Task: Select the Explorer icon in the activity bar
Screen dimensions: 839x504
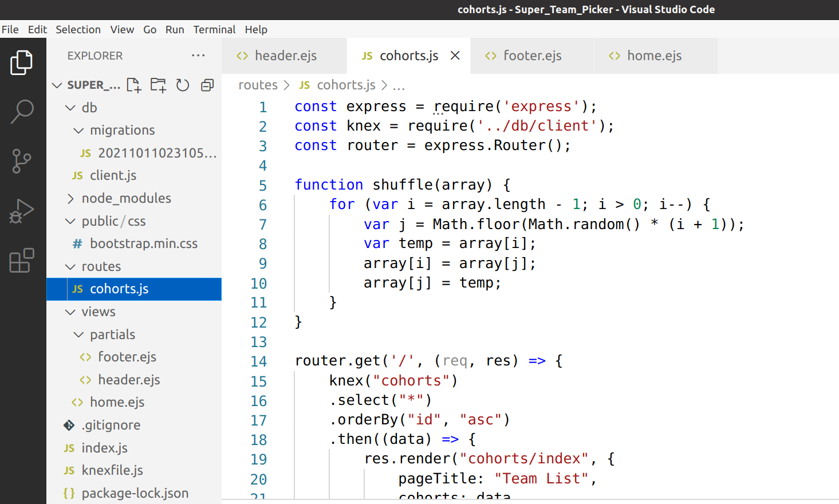Action: point(21,62)
